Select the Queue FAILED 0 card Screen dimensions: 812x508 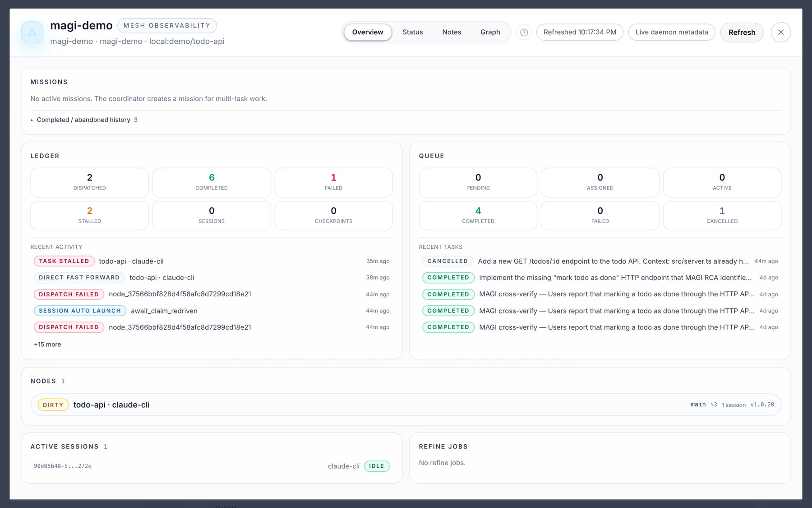(600, 215)
